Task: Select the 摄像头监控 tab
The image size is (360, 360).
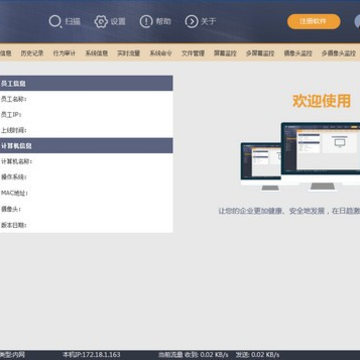Action: coord(298,53)
